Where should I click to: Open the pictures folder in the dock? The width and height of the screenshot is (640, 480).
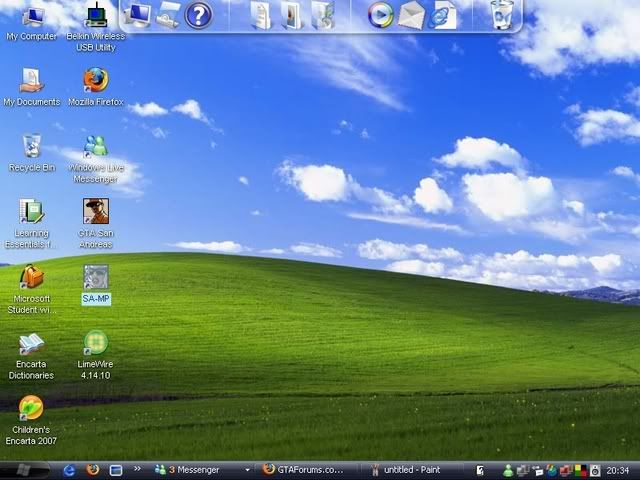[291, 16]
